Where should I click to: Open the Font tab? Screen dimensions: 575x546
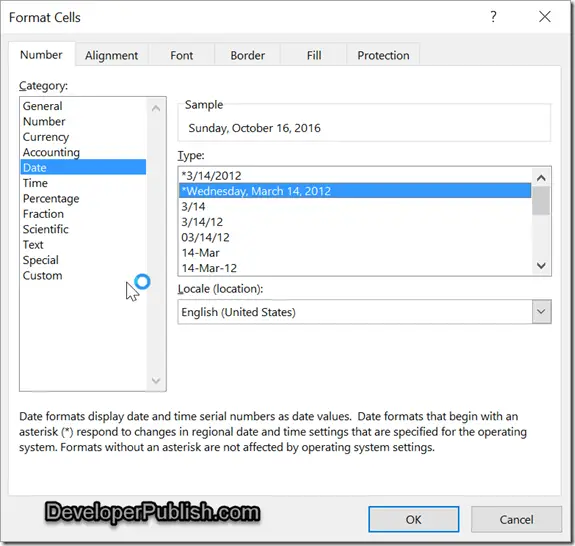pos(181,55)
